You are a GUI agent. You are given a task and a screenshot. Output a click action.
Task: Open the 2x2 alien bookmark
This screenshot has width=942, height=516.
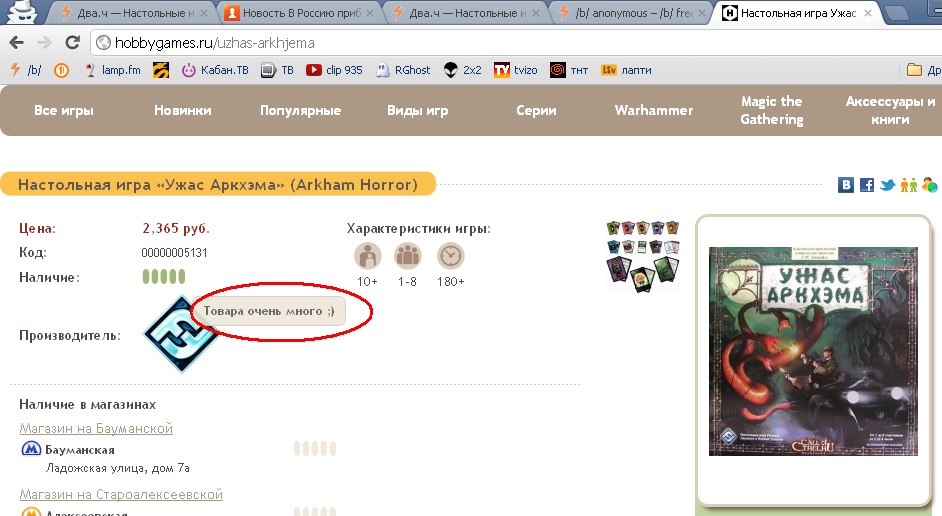[x=463, y=70]
